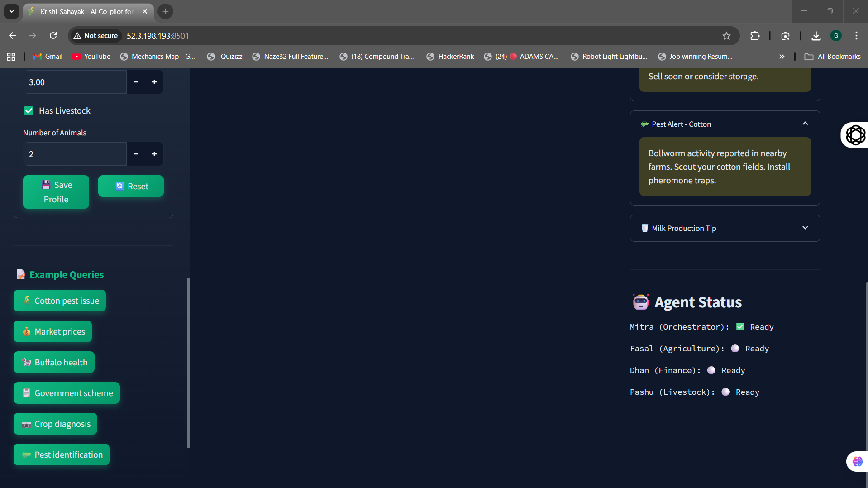The width and height of the screenshot is (868, 488).
Task: Decrease the 3.00 value with minus
Action: [x=136, y=82]
